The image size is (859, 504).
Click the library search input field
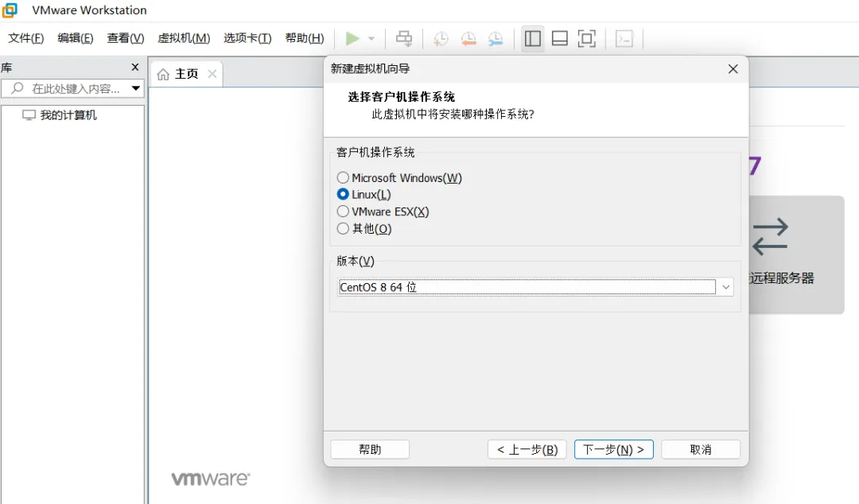[x=73, y=88]
